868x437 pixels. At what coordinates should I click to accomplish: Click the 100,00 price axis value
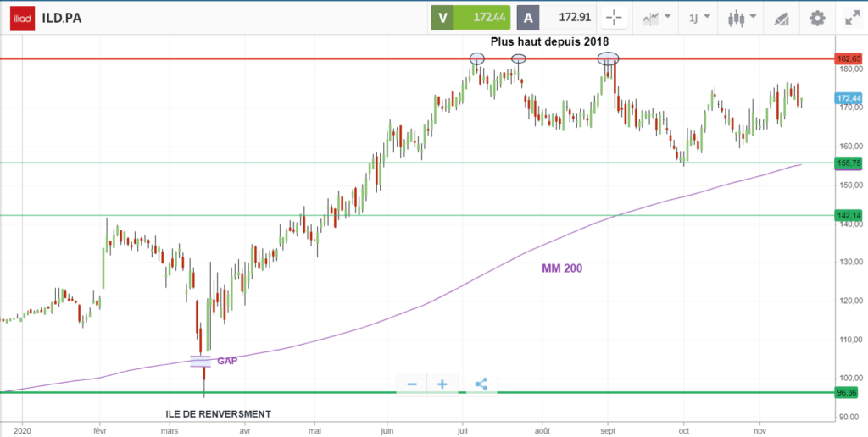pos(849,379)
